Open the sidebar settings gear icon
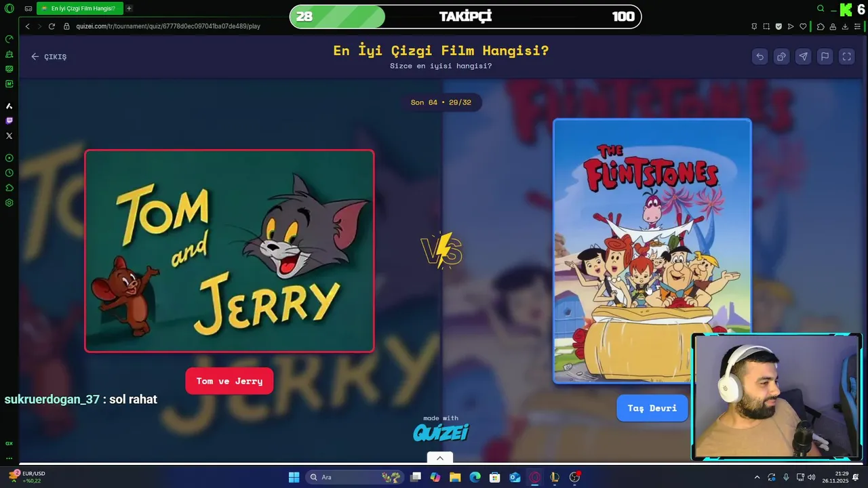868x488 pixels. coord(9,203)
